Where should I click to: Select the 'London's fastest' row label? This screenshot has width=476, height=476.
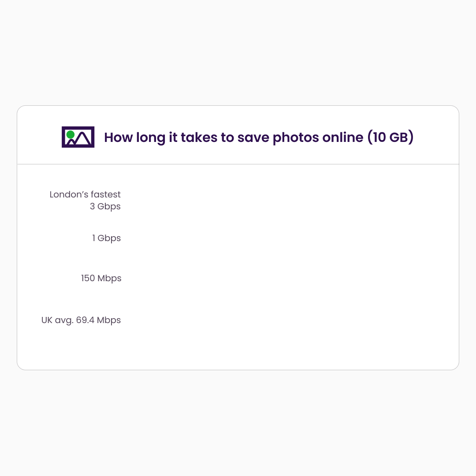coord(85,194)
